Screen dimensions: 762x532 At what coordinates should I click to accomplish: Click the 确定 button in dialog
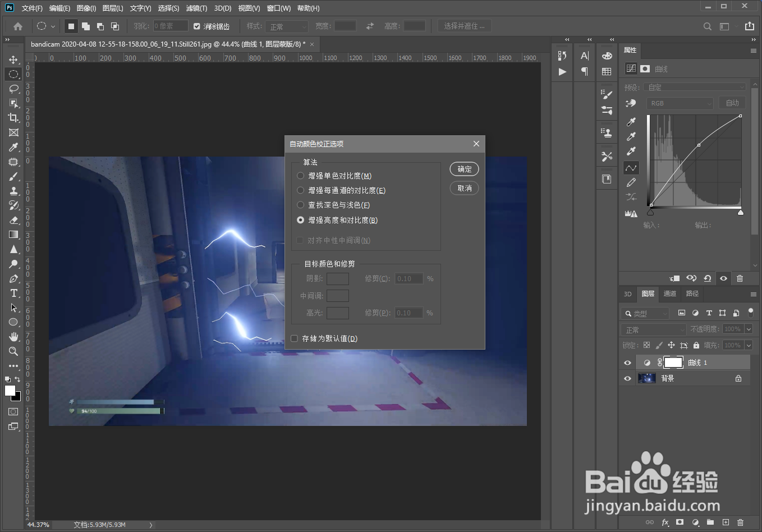(x=465, y=169)
